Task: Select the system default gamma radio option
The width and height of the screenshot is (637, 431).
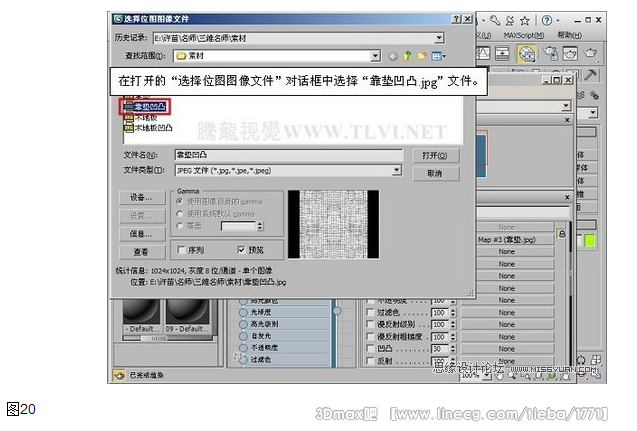Action: tap(180, 214)
